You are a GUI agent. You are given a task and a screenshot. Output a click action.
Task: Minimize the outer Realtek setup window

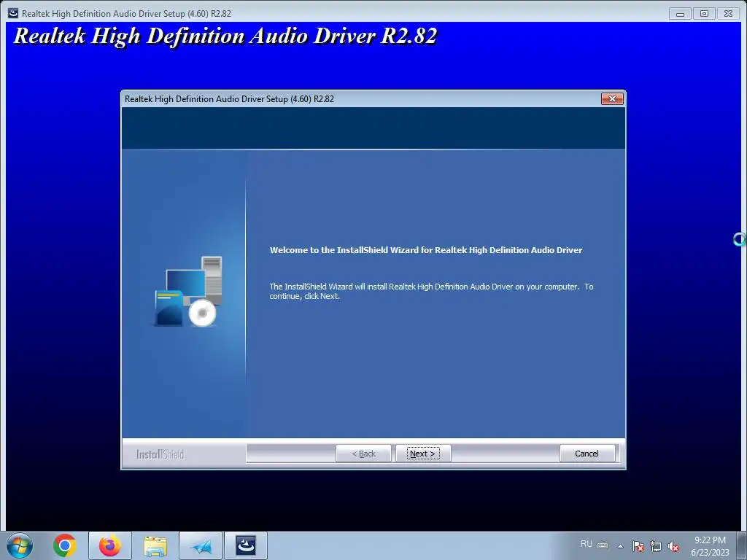pos(680,13)
